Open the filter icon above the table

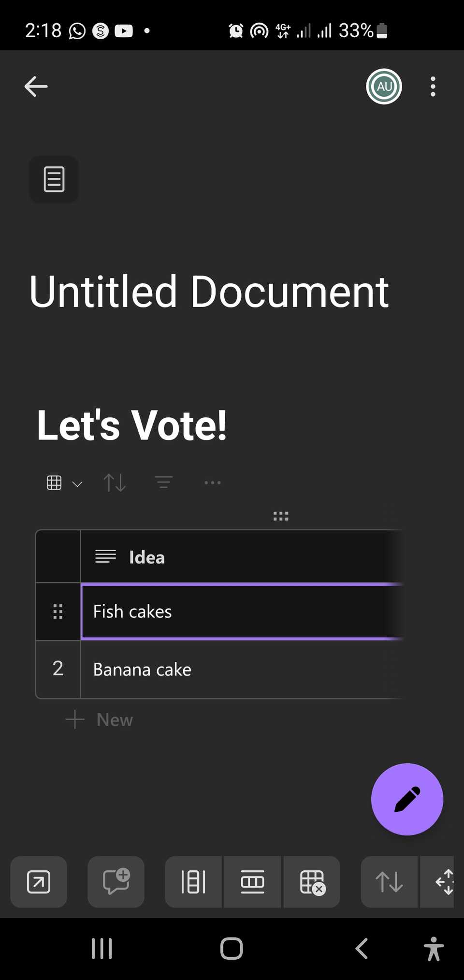(163, 483)
